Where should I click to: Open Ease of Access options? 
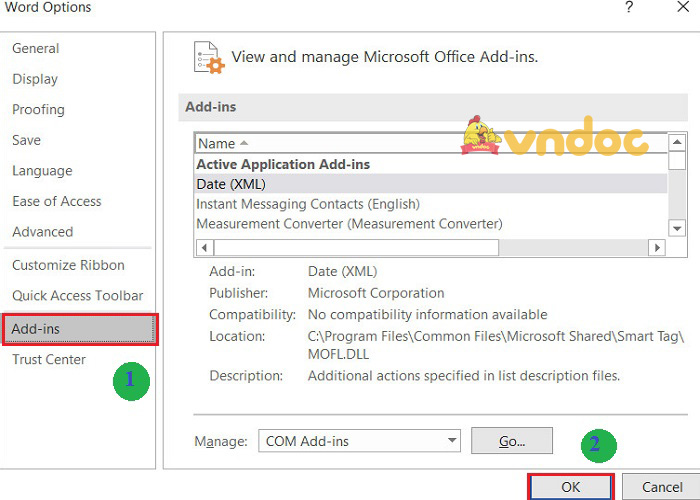[x=57, y=201]
